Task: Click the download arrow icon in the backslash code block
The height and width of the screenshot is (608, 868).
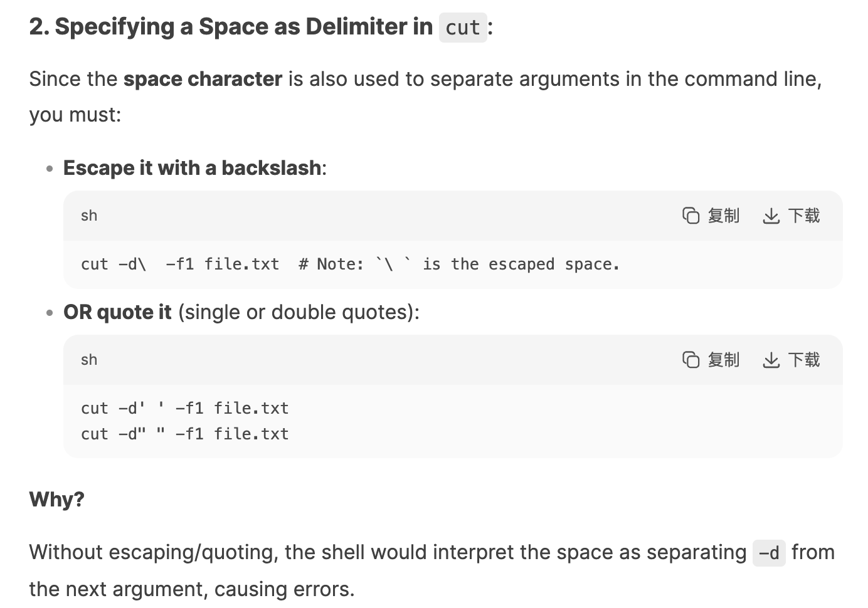Action: pos(771,216)
